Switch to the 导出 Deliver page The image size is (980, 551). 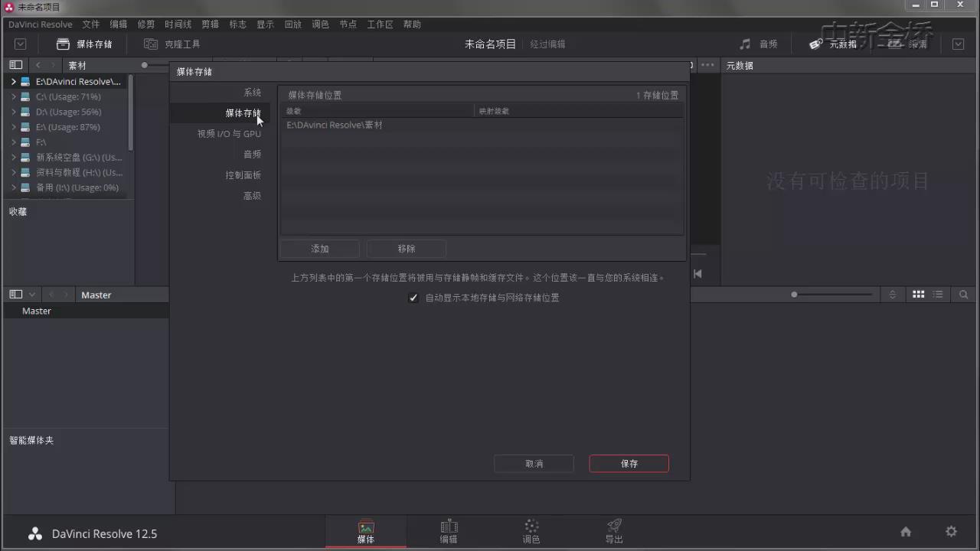point(614,532)
